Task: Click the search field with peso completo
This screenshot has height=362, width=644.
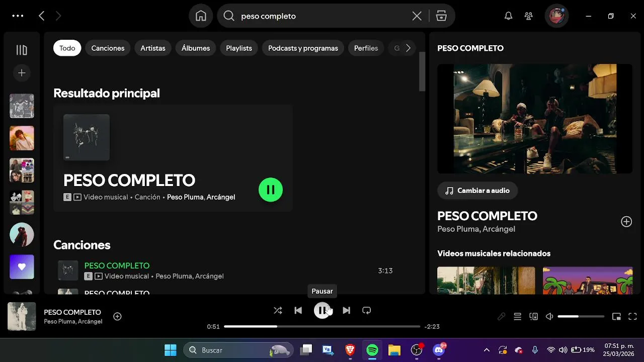Action: point(323,16)
